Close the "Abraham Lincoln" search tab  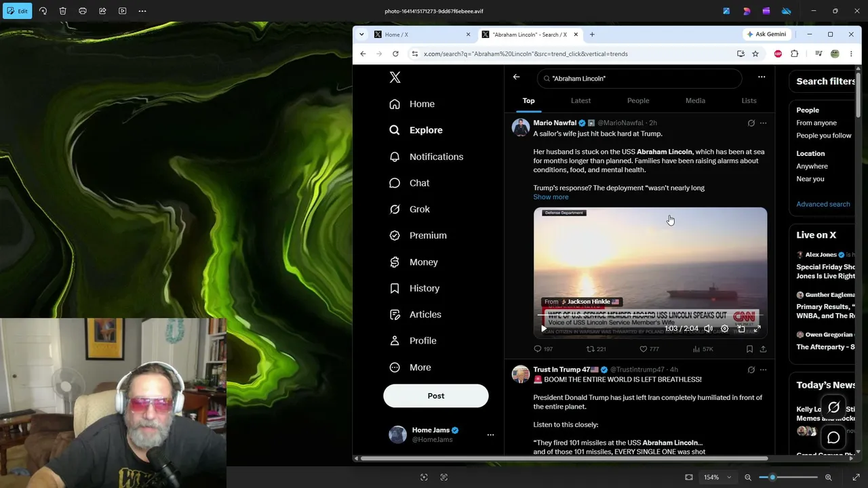(x=576, y=35)
